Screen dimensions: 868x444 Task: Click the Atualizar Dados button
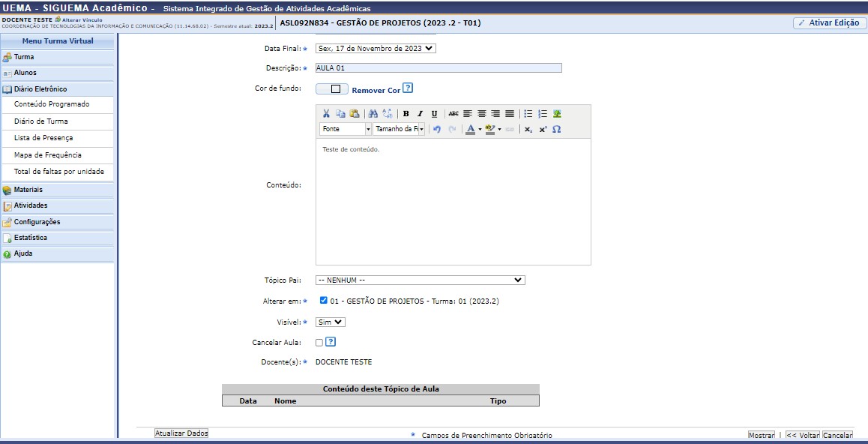[x=181, y=433]
